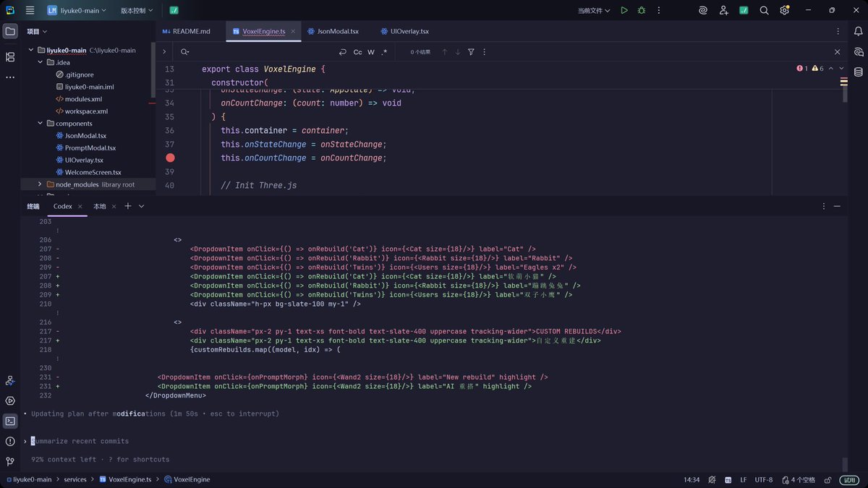Image resolution: width=868 pixels, height=488 pixels.
Task: Open the Database tool window icon
Action: [x=859, y=72]
